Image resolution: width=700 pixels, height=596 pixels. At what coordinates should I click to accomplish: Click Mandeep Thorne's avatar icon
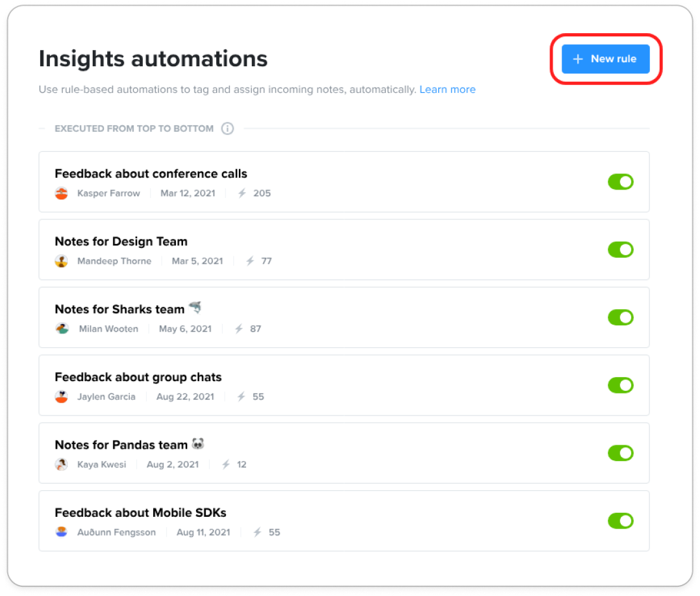[x=62, y=261]
